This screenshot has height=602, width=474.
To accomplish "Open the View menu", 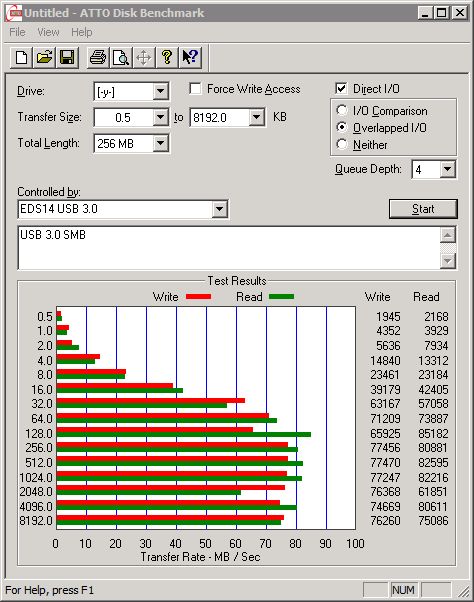I will (x=48, y=32).
